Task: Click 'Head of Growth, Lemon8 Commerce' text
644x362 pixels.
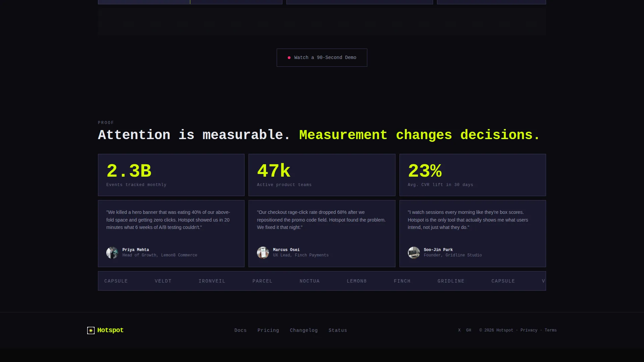Action: (x=160, y=255)
